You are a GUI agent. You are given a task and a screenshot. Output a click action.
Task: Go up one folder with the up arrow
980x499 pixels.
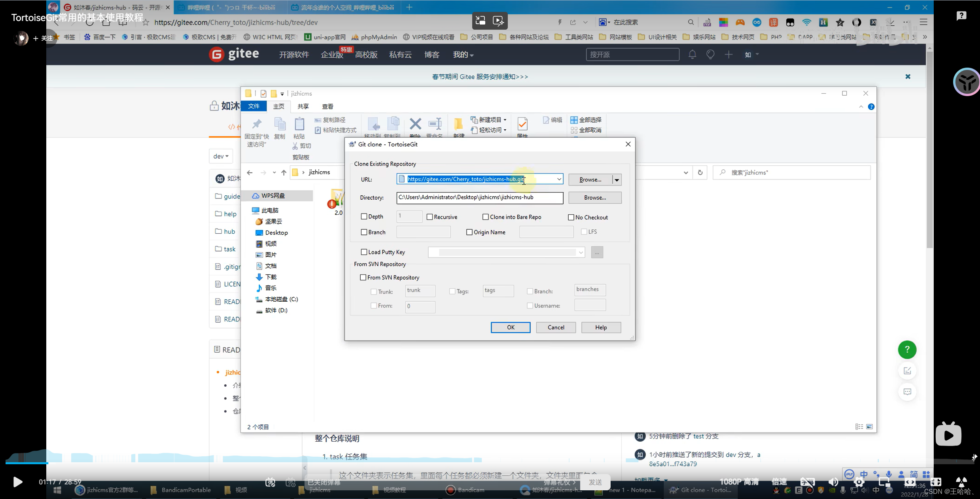click(x=284, y=173)
